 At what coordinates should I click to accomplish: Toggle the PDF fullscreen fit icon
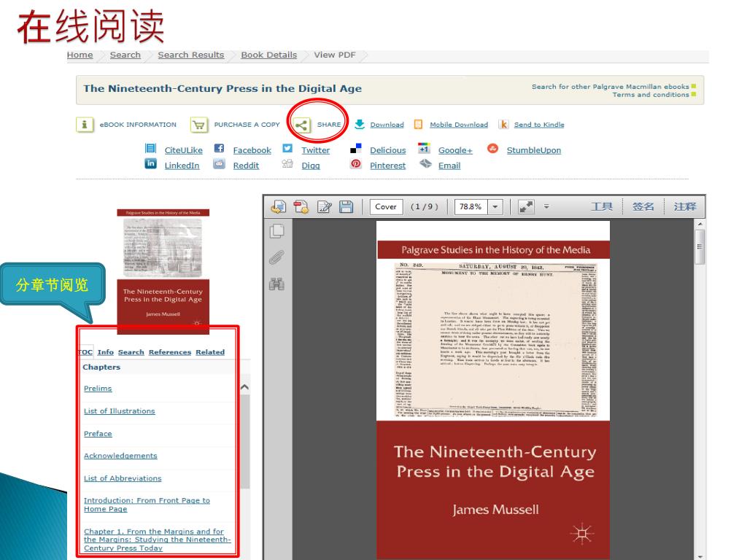point(527,206)
